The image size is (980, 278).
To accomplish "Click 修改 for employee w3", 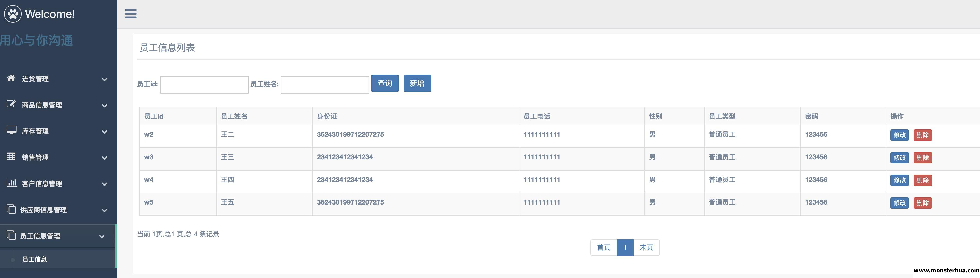I will pyautogui.click(x=899, y=157).
